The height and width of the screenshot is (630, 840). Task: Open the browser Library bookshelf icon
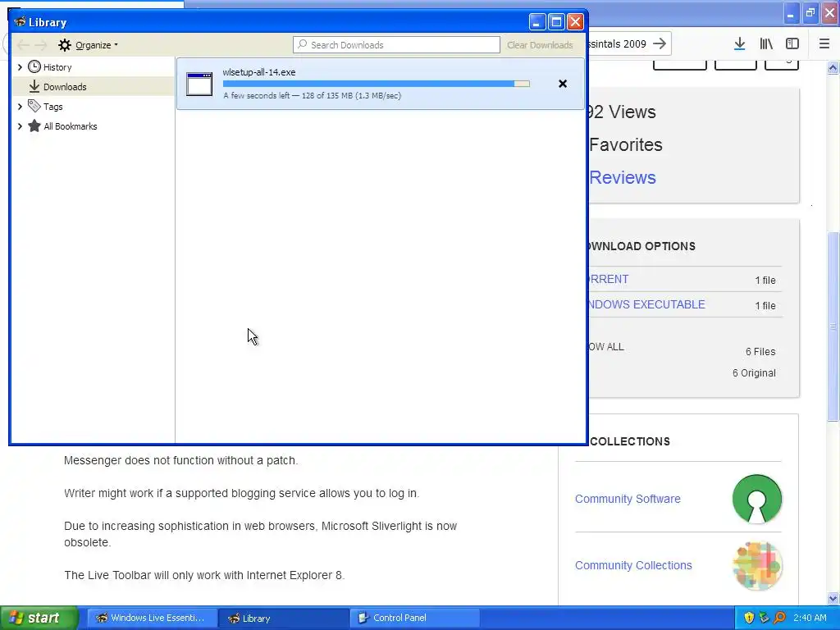(x=766, y=44)
